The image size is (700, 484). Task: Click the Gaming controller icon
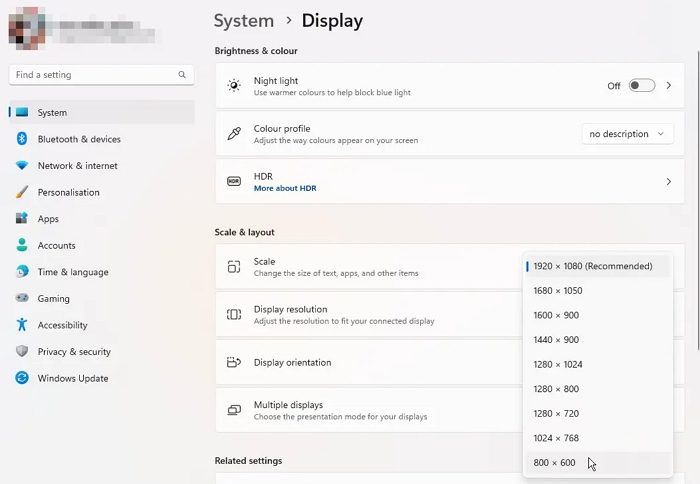coord(22,298)
